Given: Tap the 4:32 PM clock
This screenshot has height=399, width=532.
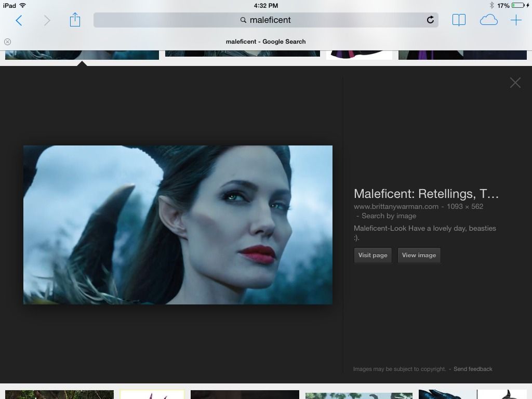Looking at the screenshot, I should pyautogui.click(x=265, y=5).
